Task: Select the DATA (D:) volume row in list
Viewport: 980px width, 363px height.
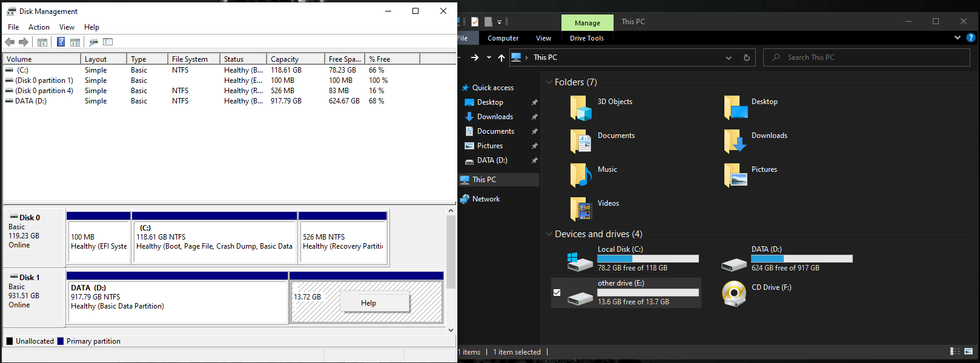Action: coord(230,101)
